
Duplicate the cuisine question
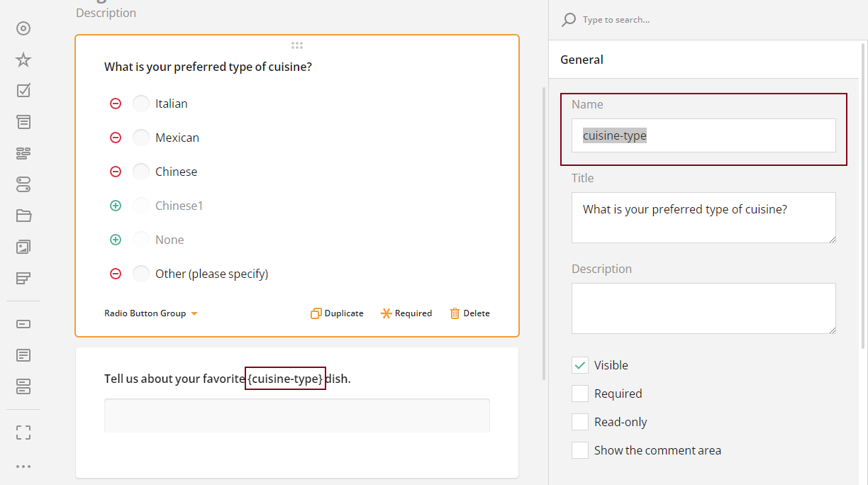pos(337,313)
